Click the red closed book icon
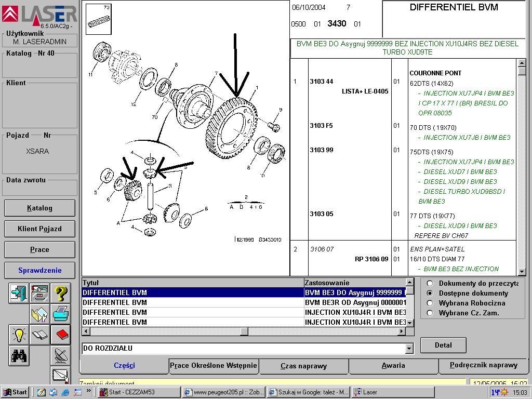This screenshot has height=399, width=532. (x=61, y=335)
